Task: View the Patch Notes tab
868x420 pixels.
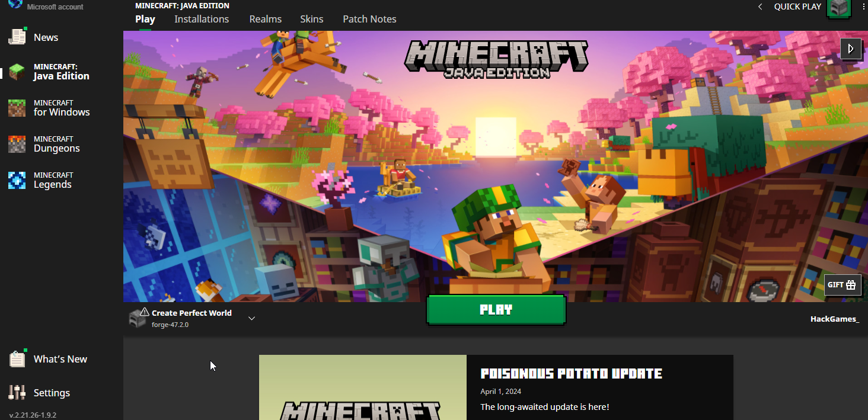Action: coord(369,19)
